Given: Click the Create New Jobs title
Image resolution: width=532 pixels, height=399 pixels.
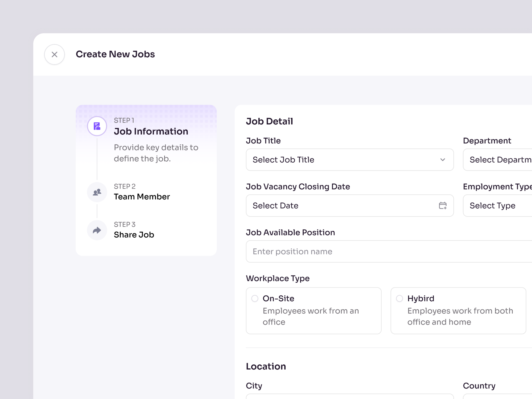Looking at the screenshot, I should [115, 54].
